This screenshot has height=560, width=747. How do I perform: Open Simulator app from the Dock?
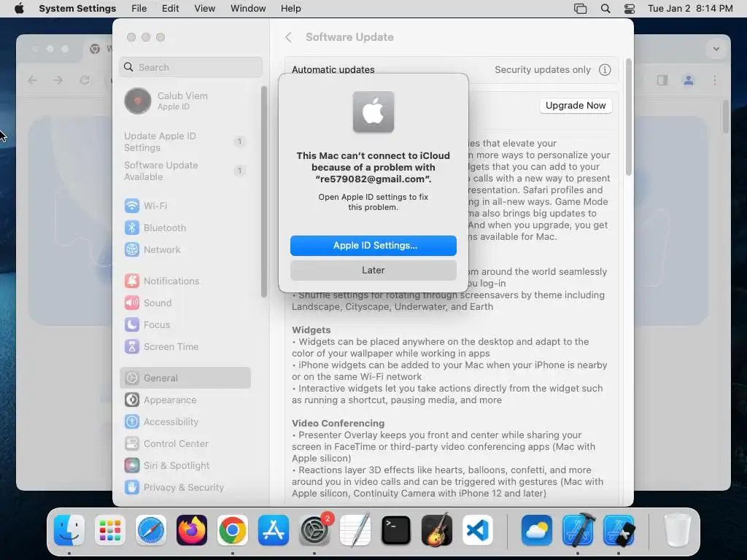coord(619,530)
